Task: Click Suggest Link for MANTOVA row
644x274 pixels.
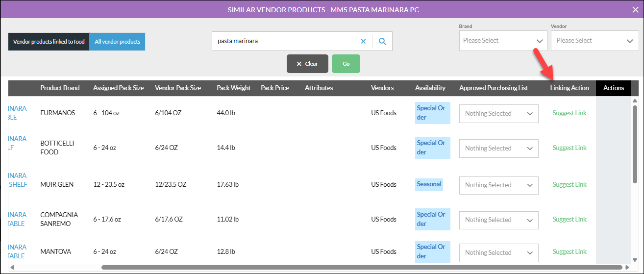Action: (x=570, y=252)
